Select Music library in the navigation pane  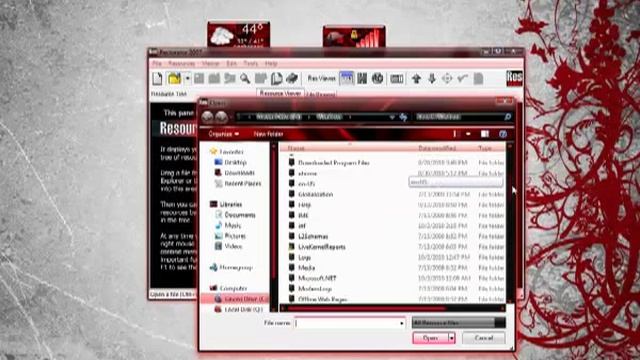233,226
